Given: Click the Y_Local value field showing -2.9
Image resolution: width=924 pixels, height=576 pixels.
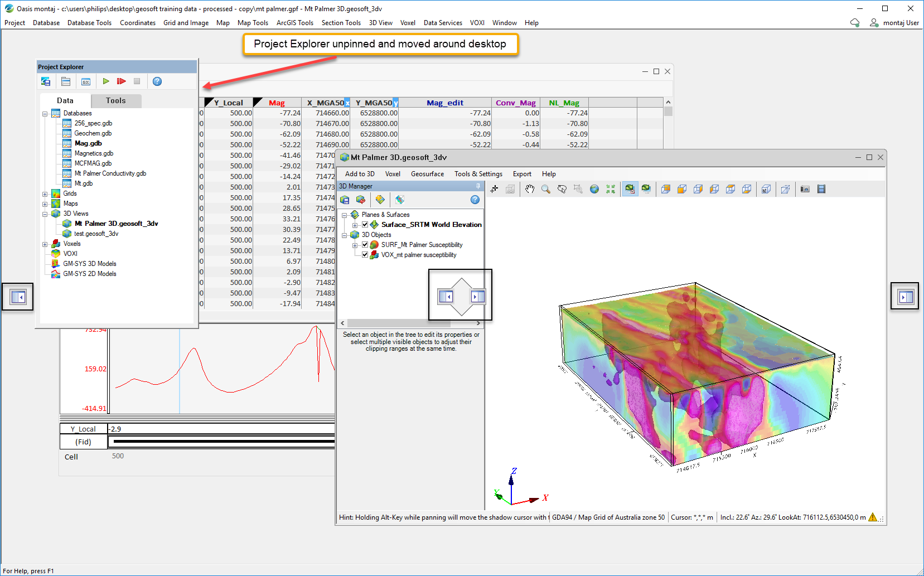Looking at the screenshot, I should click(x=221, y=429).
